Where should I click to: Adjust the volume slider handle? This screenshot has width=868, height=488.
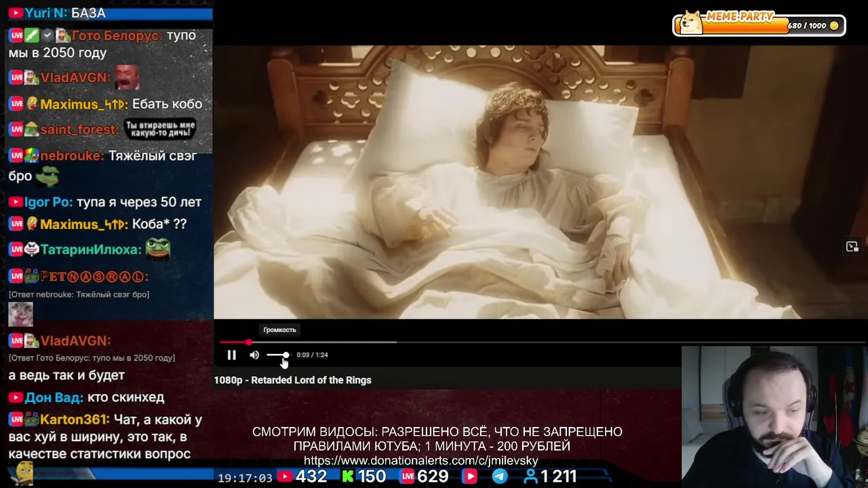[x=285, y=355]
